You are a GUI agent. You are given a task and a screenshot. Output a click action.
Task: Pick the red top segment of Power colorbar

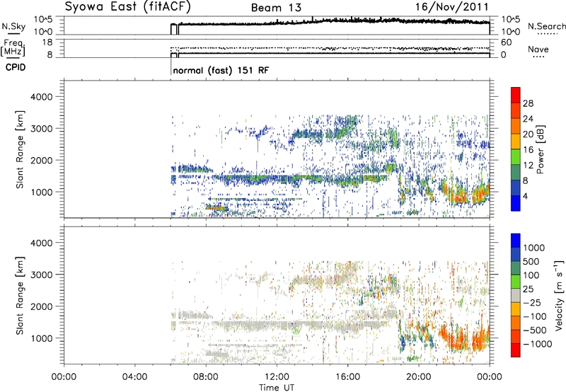click(x=516, y=95)
